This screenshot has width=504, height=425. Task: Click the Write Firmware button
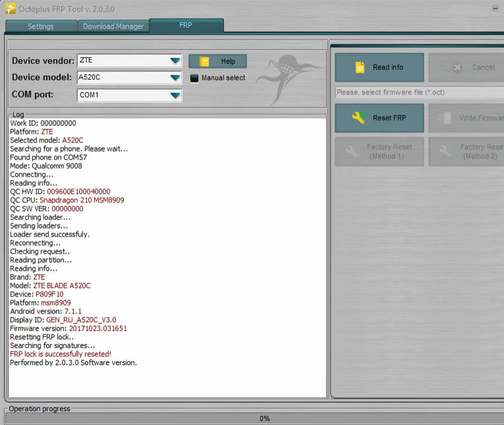tap(466, 118)
